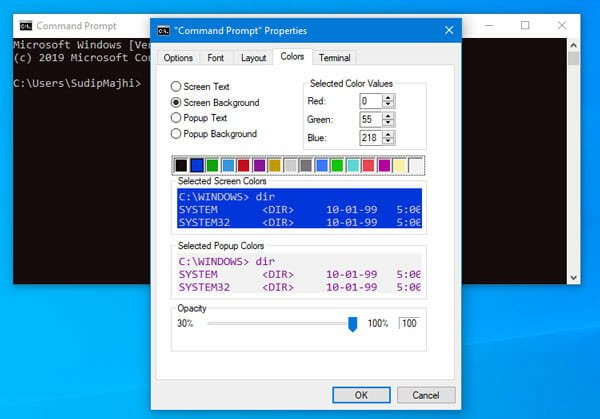This screenshot has height=419, width=600.
Task: Open the Terminal tab
Action: 335,58
